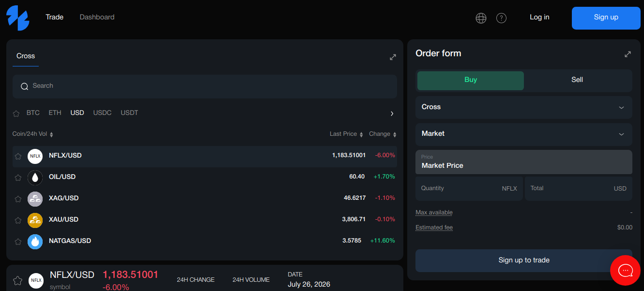Viewport: 644px width, 291px height.
Task: Focus the market Search field
Action: pos(205,86)
